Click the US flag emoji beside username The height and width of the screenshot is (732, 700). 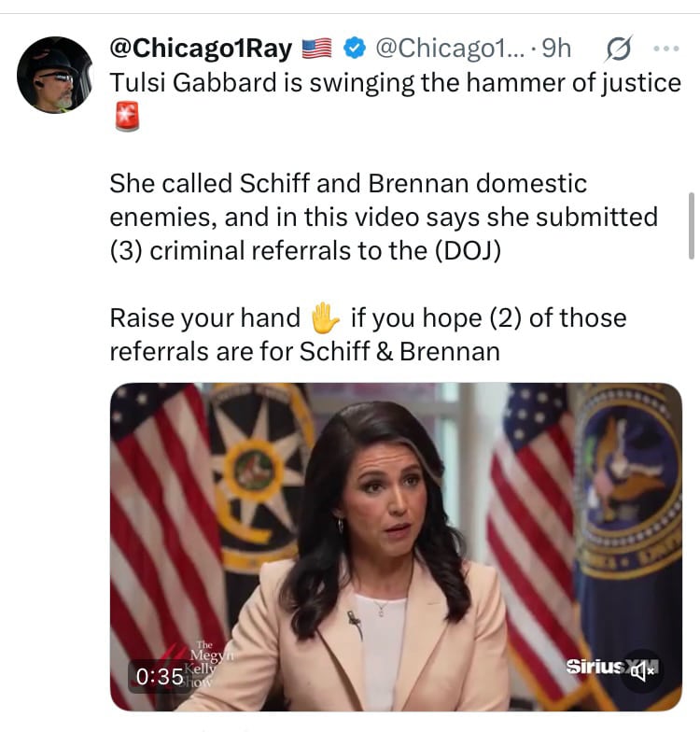pos(318,47)
